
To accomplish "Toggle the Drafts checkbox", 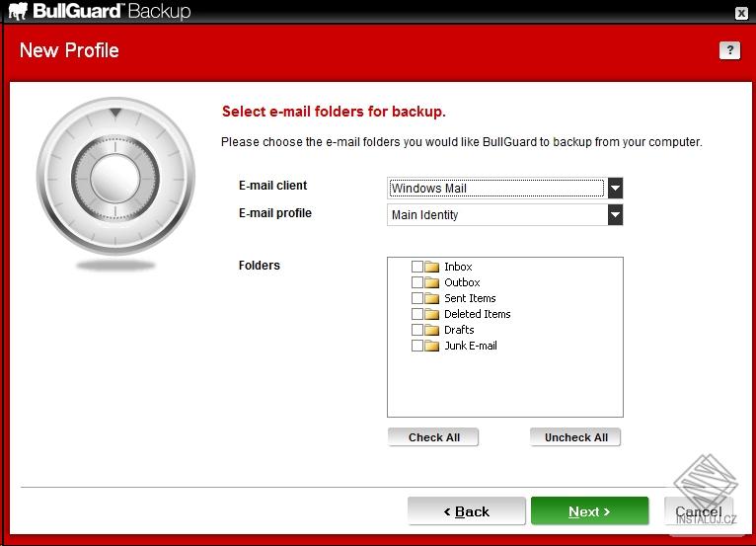I will coord(417,331).
